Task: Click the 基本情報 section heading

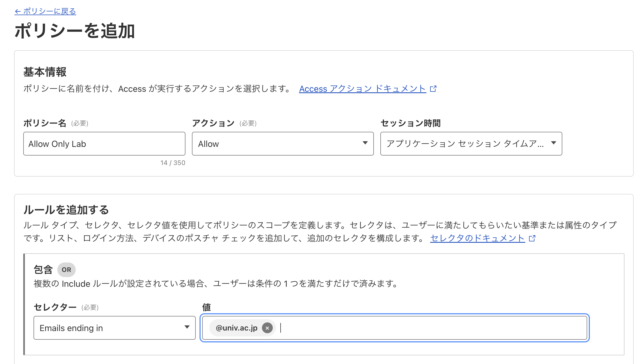Action: click(45, 72)
